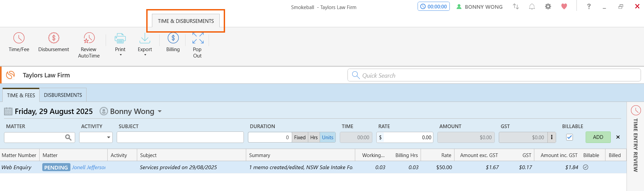Open the Print menu
The width and height of the screenshot is (644, 191).
point(120,44)
